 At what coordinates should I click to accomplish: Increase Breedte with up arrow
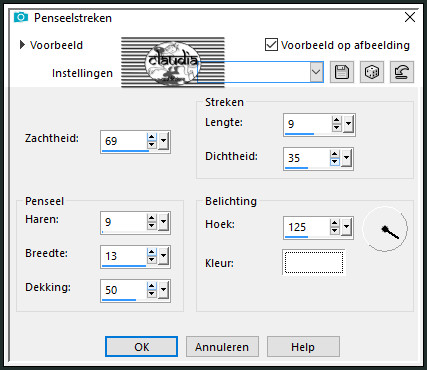pyautogui.click(x=152, y=252)
